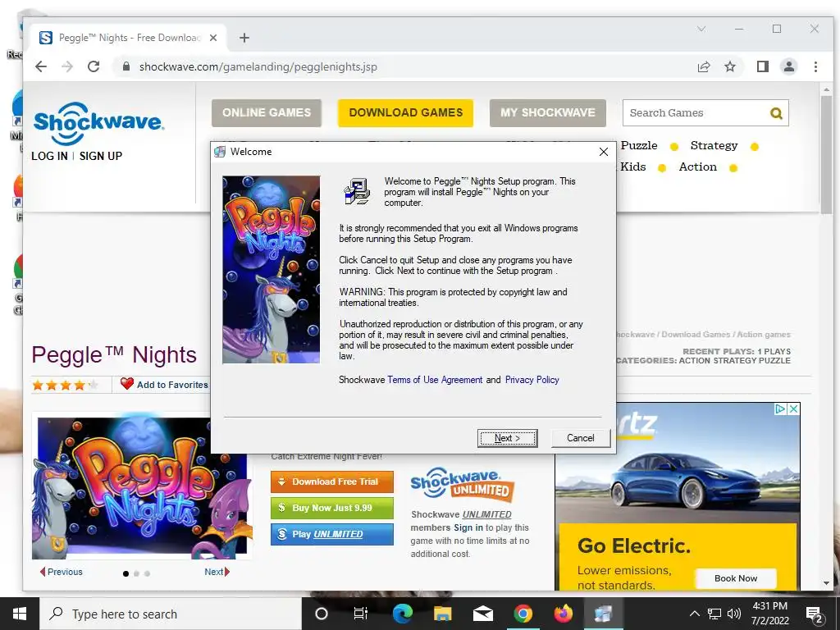The height and width of the screenshot is (630, 840).
Task: Click LOG IN on Shockwave
Action: click(49, 156)
